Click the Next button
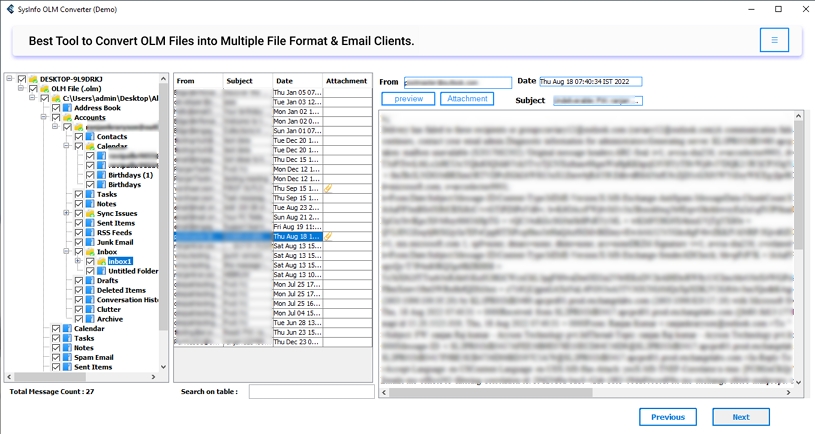Screen dimensions: 815x434 click(x=741, y=417)
